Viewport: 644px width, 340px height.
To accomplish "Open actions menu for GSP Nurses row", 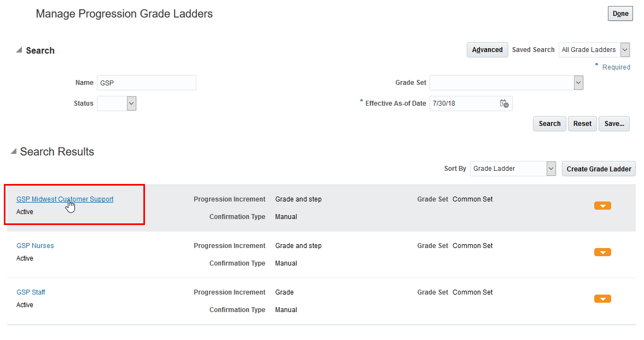I will [x=602, y=252].
